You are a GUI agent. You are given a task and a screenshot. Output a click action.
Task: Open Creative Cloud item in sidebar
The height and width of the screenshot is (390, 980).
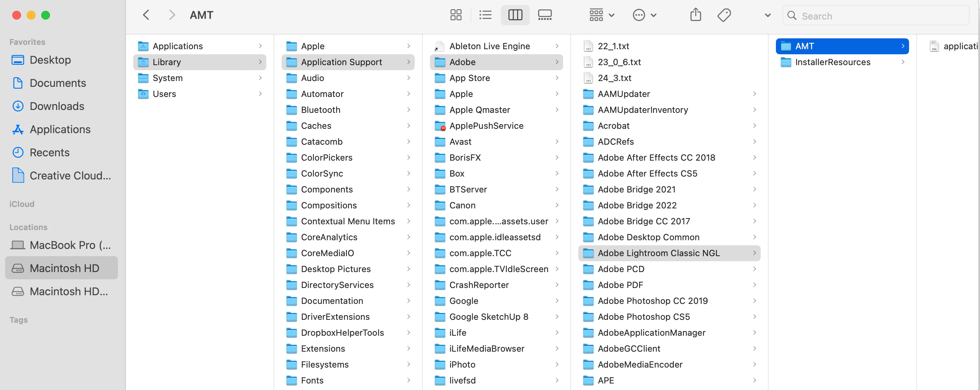click(61, 176)
